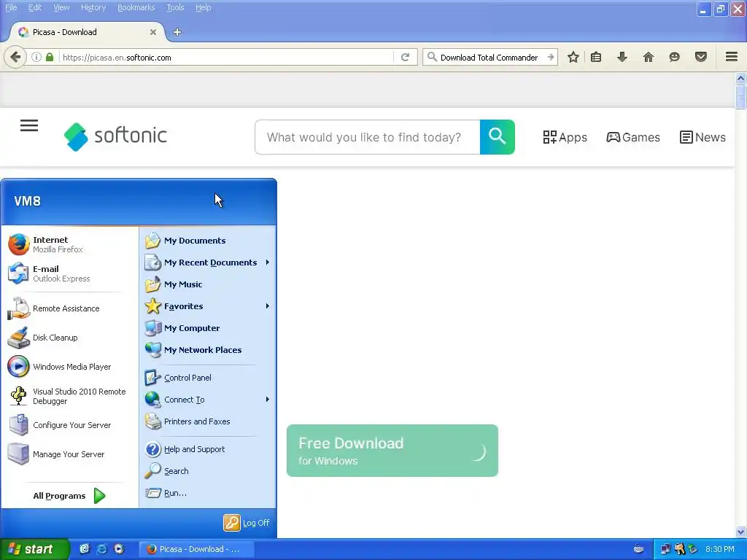The height and width of the screenshot is (560, 747).
Task: Click the Softonic search magnifier button
Action: pos(497,137)
